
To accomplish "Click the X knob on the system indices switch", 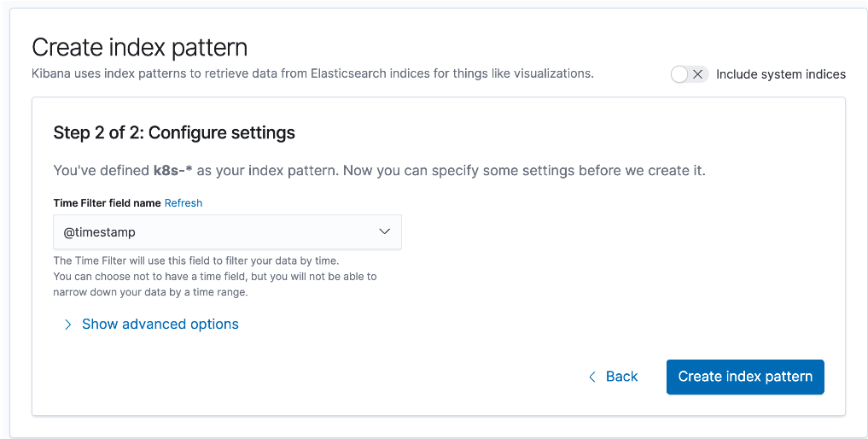I will [698, 74].
